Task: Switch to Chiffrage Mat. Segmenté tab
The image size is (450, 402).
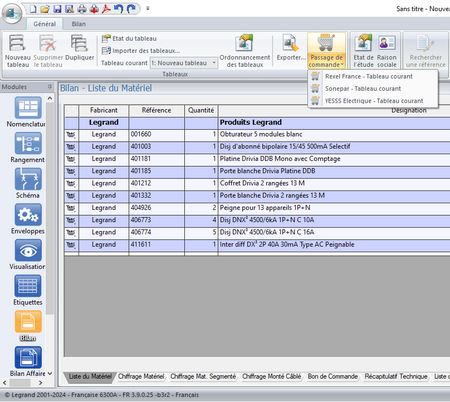Action: coord(203,377)
